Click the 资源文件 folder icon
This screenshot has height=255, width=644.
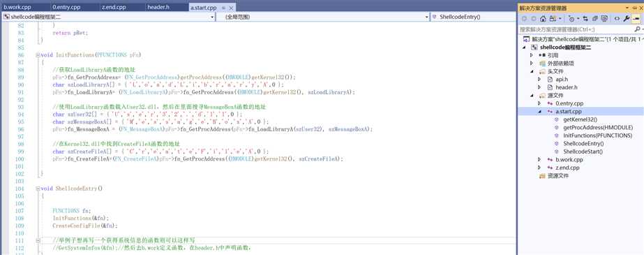coord(542,175)
